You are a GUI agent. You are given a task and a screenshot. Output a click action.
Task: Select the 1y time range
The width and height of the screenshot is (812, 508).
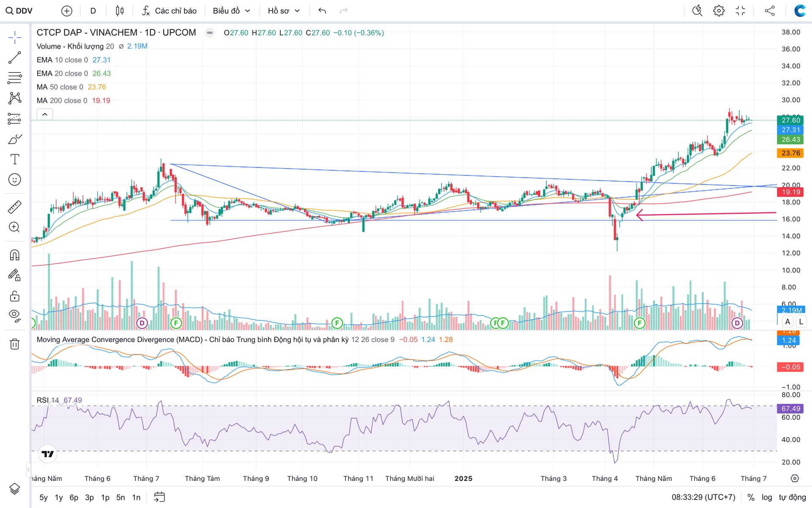click(59, 497)
